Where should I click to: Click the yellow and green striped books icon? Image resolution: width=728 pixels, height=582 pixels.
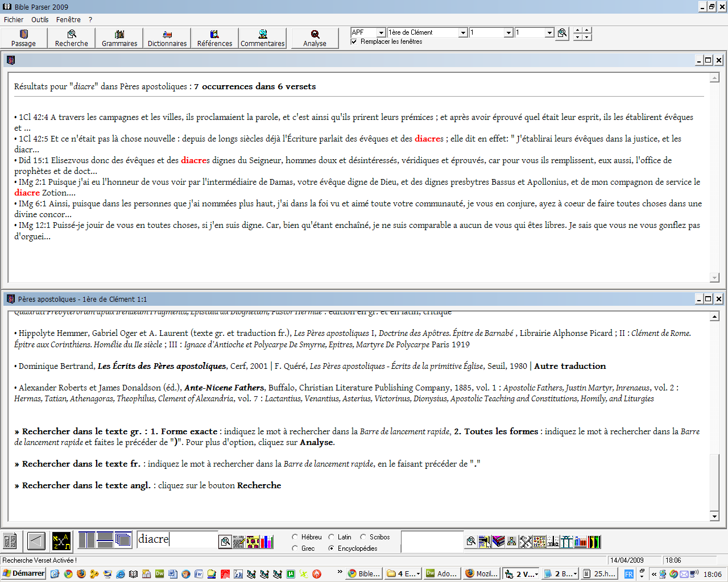(x=594, y=541)
